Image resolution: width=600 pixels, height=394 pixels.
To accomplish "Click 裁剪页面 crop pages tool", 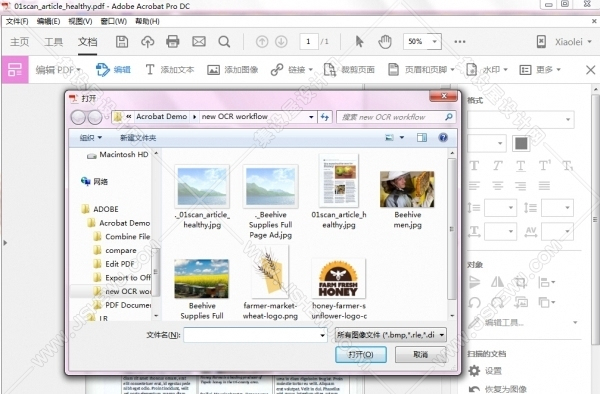I will (x=349, y=70).
